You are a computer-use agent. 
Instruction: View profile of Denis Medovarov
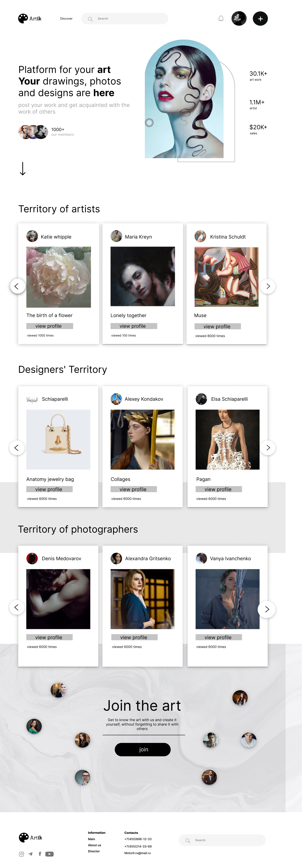pos(50,637)
